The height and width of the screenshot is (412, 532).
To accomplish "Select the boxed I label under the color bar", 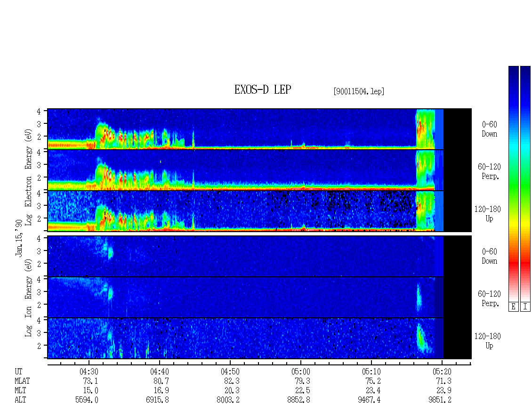I will 525,307.
